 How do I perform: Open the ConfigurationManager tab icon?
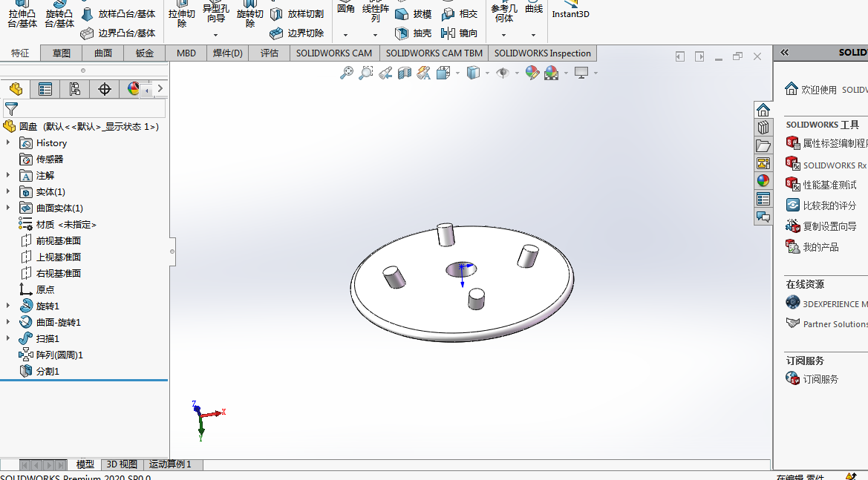tap(75, 89)
